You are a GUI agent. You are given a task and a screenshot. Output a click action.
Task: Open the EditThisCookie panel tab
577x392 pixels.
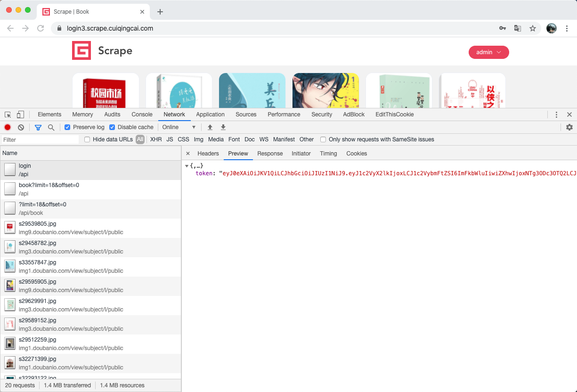pos(395,114)
